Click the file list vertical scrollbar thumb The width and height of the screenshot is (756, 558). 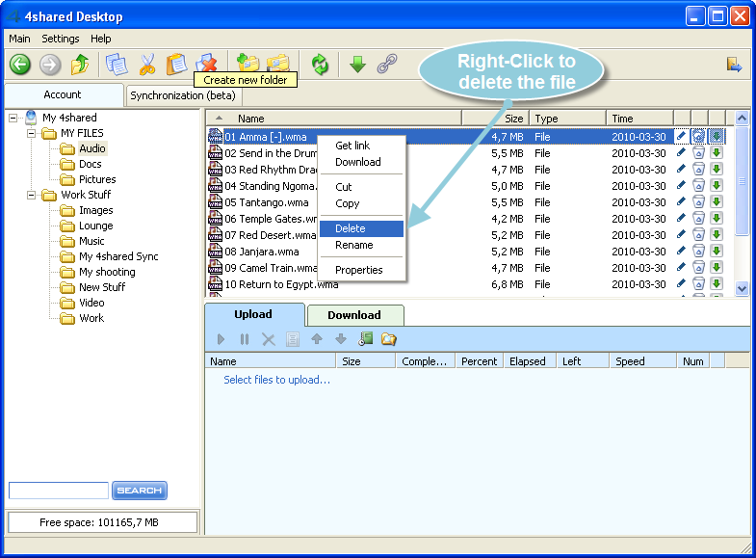click(742, 181)
